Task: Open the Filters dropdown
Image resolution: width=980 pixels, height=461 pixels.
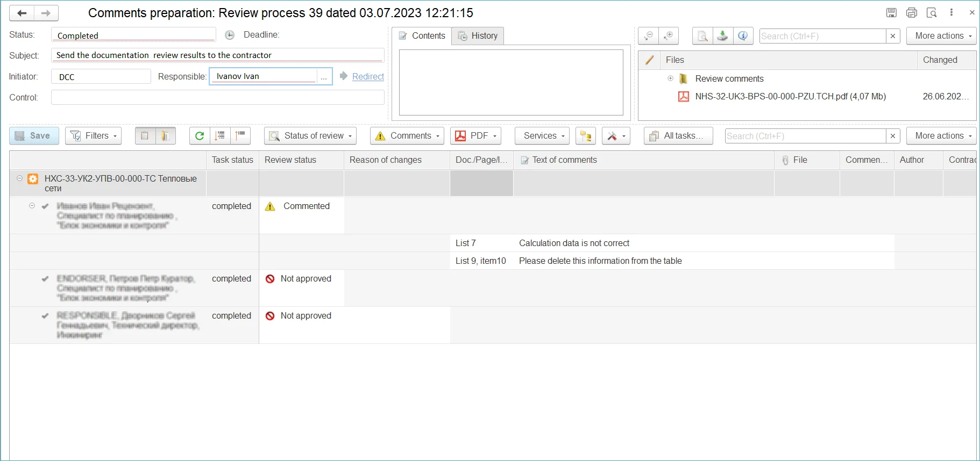Action: click(93, 136)
